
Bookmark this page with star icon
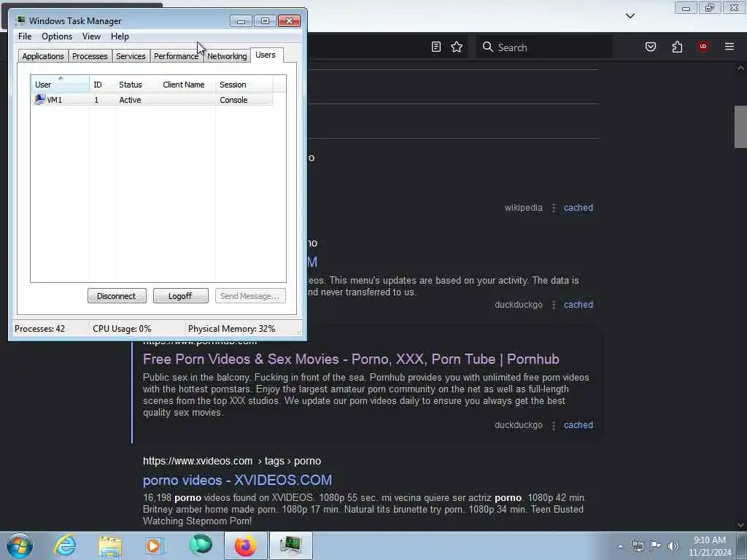[x=457, y=47]
